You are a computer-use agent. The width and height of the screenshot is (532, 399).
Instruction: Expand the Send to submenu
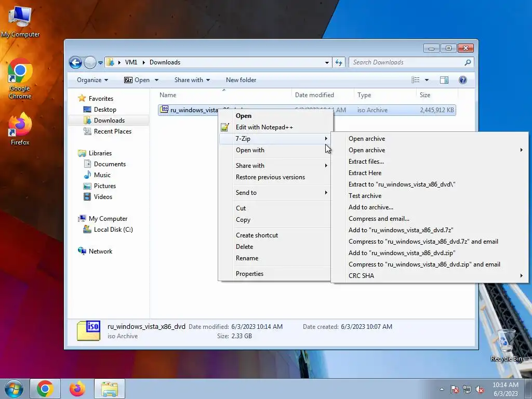click(x=326, y=193)
